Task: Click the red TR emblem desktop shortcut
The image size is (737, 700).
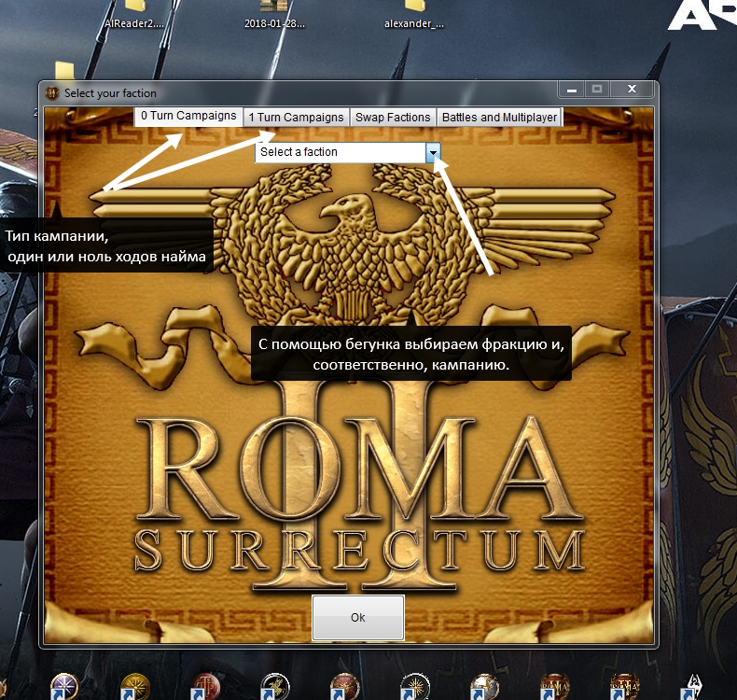Action: click(205, 686)
